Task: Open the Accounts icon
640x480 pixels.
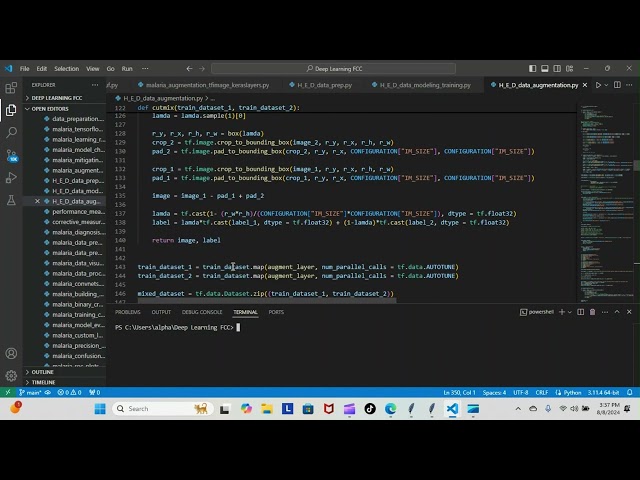Action: (11, 353)
